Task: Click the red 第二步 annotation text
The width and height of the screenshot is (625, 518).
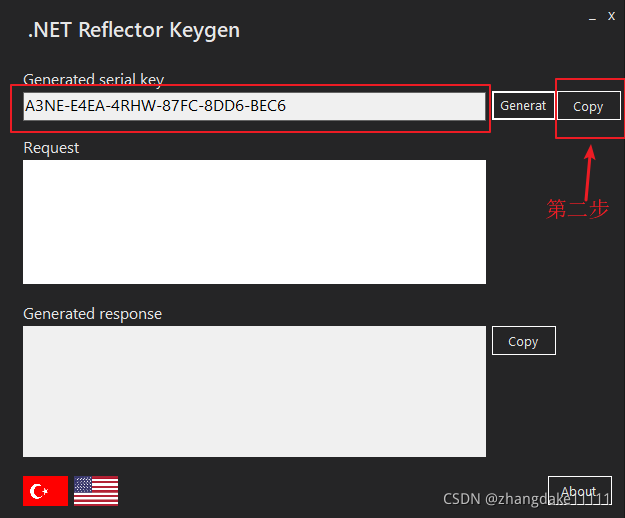Action: [x=578, y=209]
